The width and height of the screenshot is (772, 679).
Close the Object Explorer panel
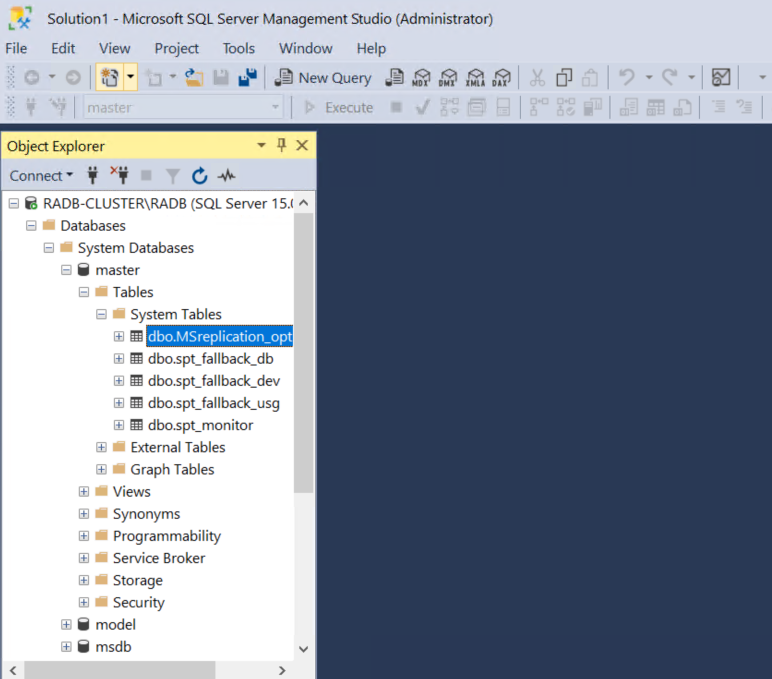click(x=302, y=145)
